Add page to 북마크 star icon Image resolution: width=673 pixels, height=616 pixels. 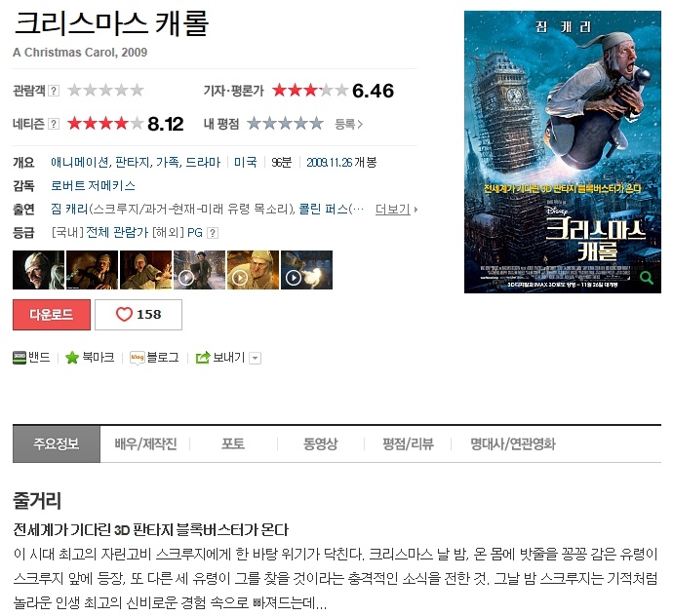click(x=72, y=358)
